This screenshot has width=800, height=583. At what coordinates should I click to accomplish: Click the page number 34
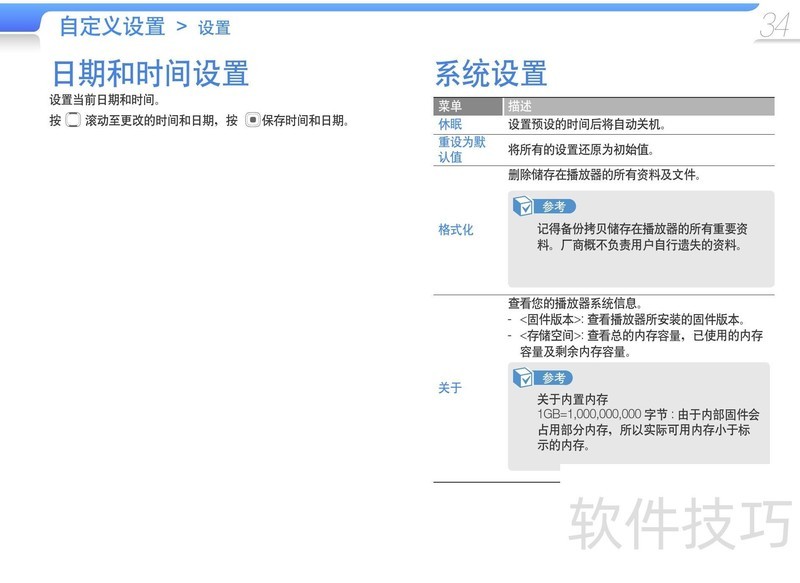(774, 26)
